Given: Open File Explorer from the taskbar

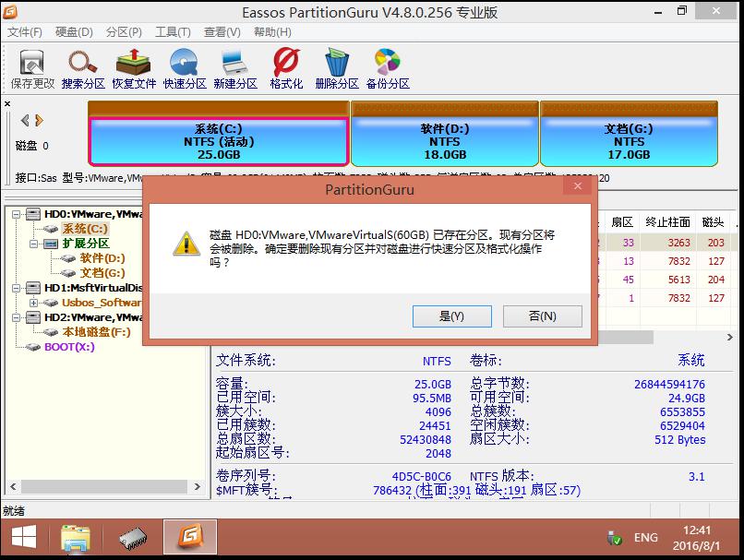Looking at the screenshot, I should pyautogui.click(x=75, y=536).
